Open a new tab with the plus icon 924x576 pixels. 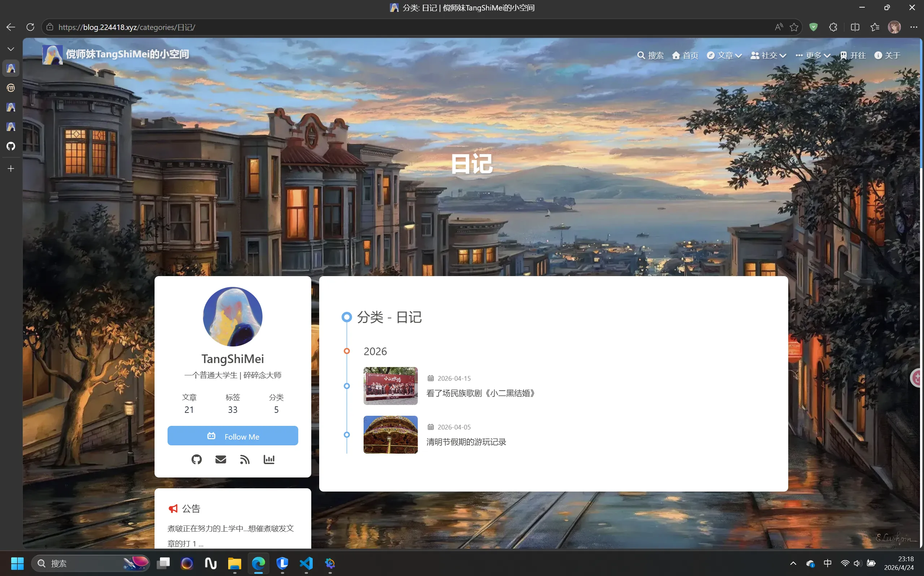coord(11,169)
